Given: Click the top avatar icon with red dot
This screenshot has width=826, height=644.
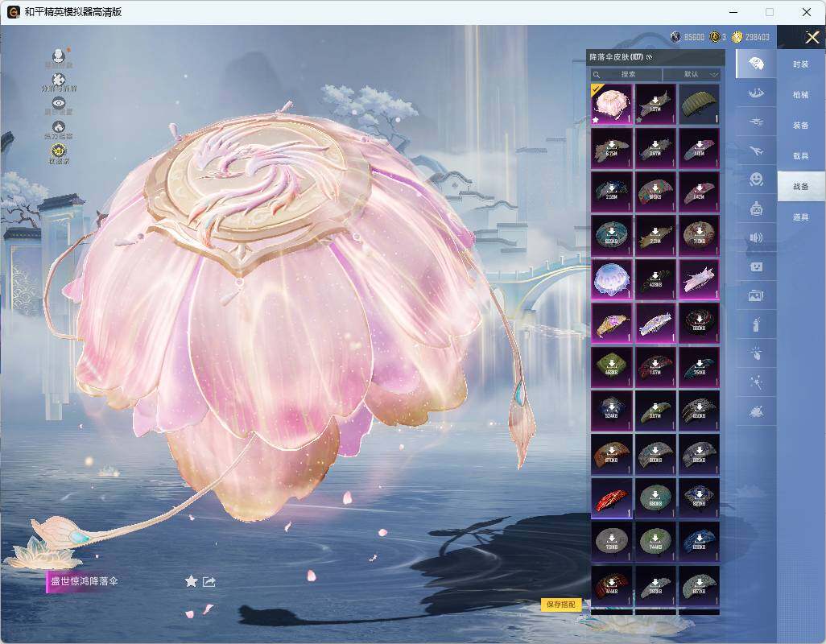Looking at the screenshot, I should [59, 57].
